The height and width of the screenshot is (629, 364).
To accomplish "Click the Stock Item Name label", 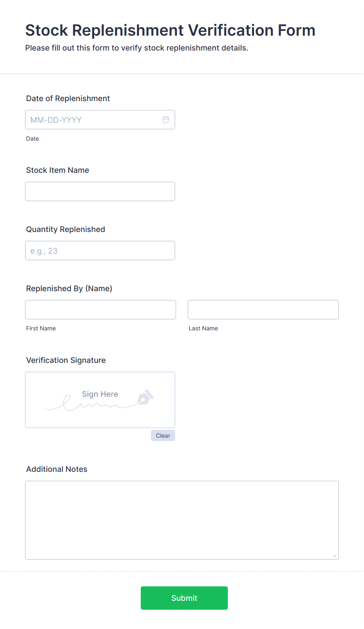I will 58,170.
